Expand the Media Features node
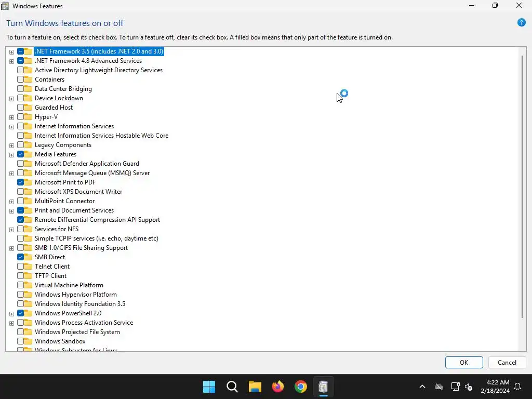532x399 pixels. pos(11,155)
